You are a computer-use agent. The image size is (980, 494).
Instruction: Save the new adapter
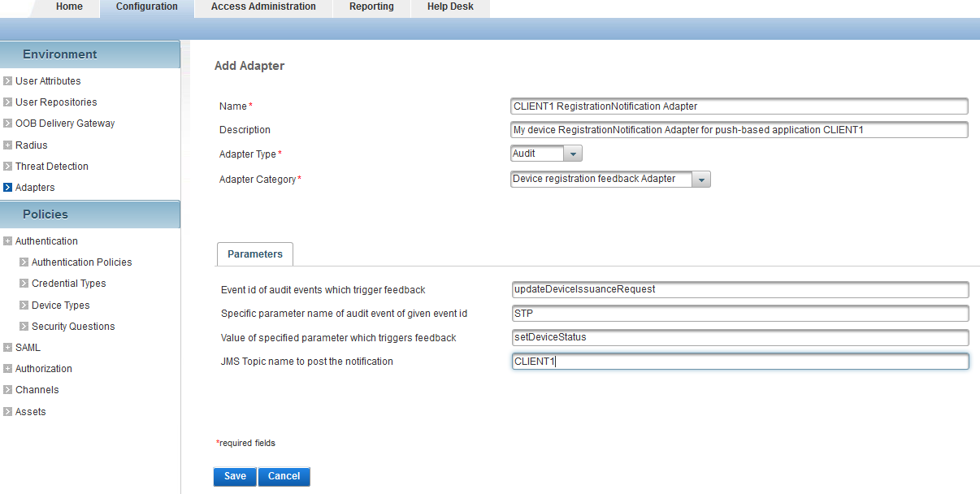coord(235,476)
